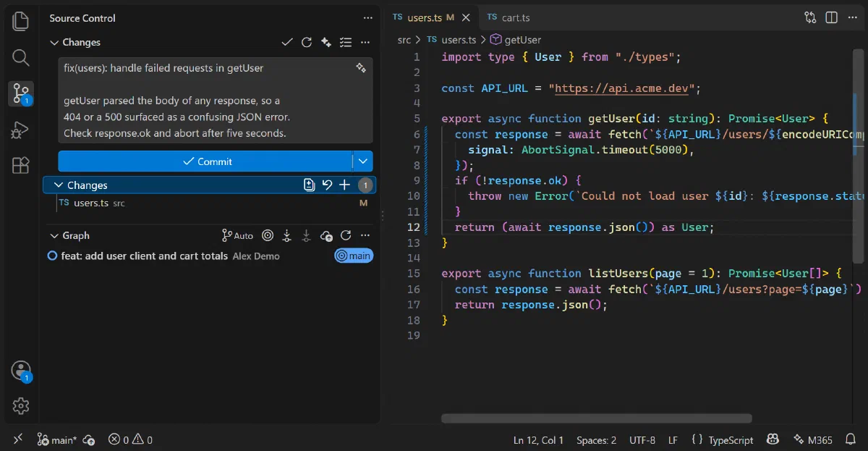The height and width of the screenshot is (451, 868).
Task: Open the Search view in the activity bar
Action: point(21,58)
